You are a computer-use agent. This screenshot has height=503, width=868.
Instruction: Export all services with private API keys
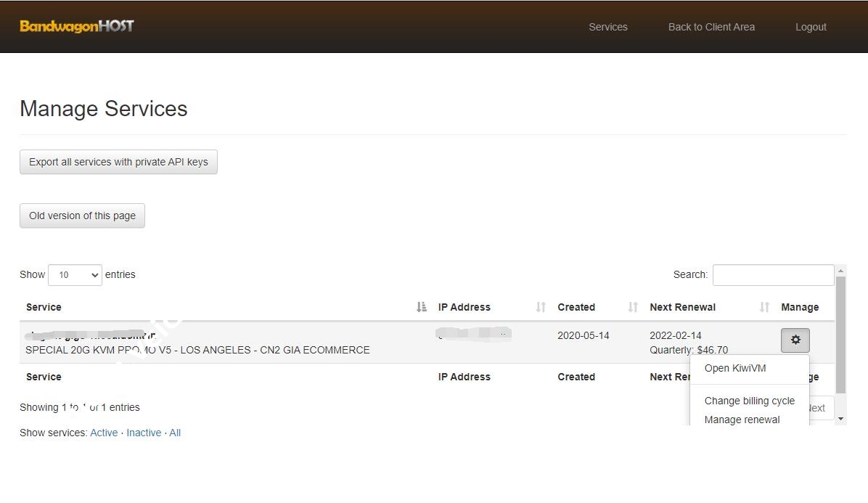pyautogui.click(x=118, y=161)
